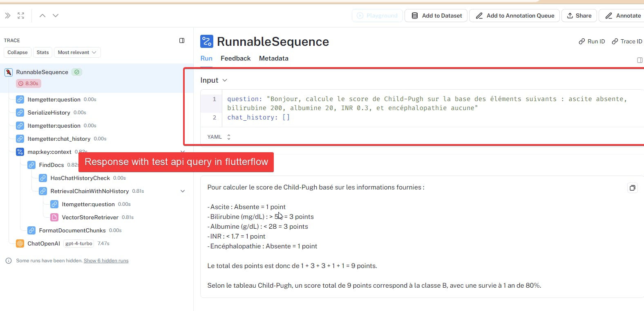
Task: Show 6 hidden runs link
Action: tap(106, 261)
